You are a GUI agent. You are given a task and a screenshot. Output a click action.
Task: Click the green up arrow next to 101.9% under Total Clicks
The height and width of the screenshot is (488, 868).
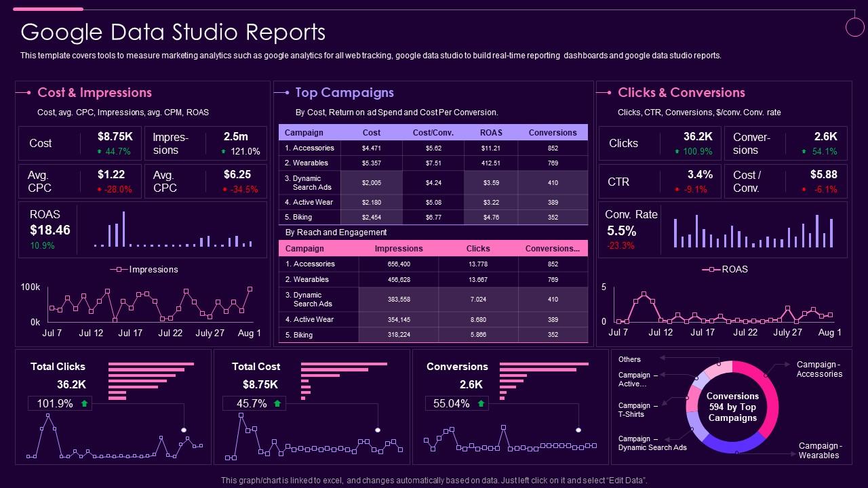85,403
